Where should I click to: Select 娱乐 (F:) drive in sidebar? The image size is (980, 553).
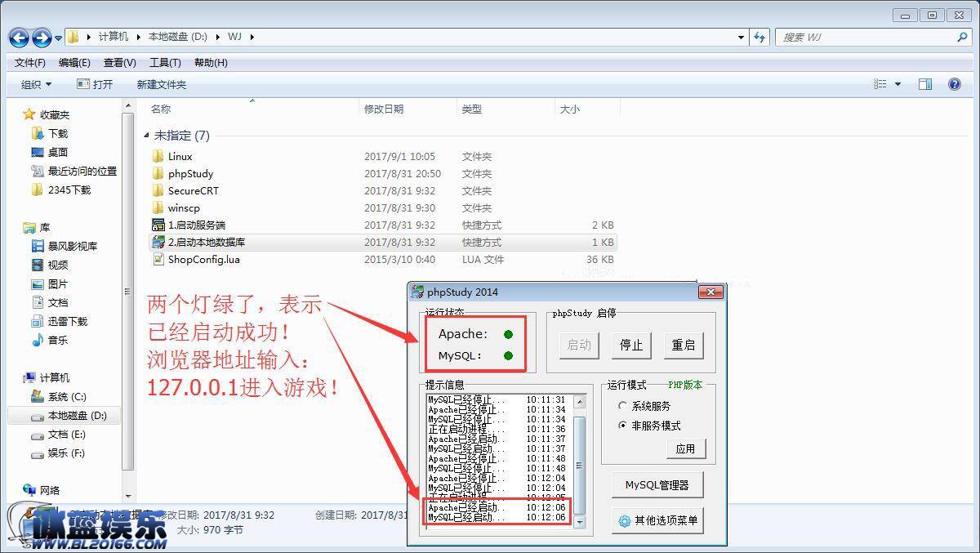pyautogui.click(x=58, y=453)
